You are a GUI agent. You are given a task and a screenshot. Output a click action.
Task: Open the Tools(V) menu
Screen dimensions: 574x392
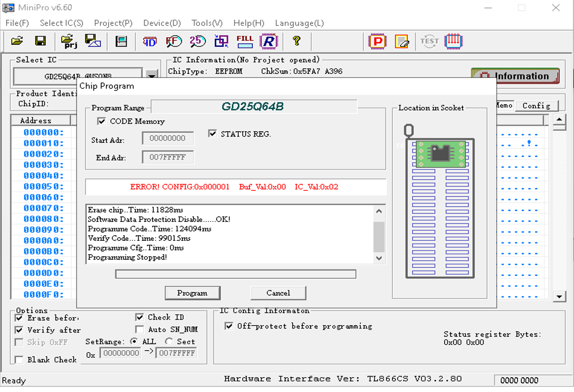[207, 23]
